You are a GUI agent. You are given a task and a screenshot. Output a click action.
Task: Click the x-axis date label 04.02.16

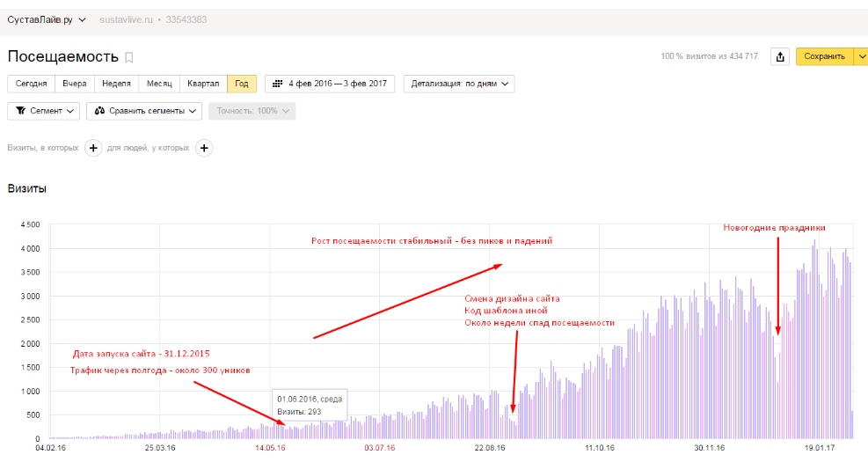pos(50,448)
